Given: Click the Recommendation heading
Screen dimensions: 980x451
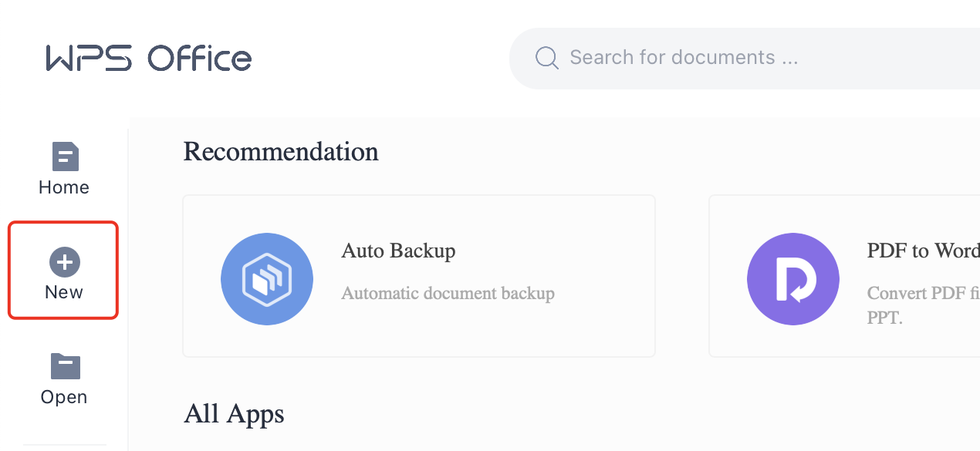Looking at the screenshot, I should click(x=281, y=152).
